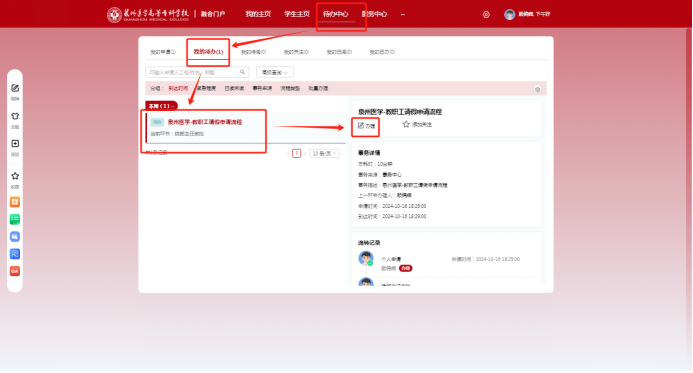Click the gear icon on grouping bar
The width and height of the screenshot is (693, 373).
pyautogui.click(x=537, y=89)
